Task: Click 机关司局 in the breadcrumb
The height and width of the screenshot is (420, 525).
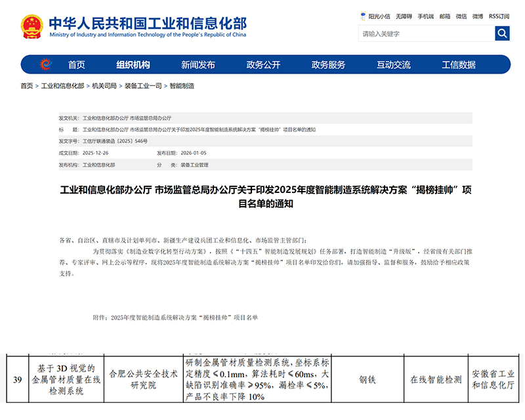Action: (104, 86)
